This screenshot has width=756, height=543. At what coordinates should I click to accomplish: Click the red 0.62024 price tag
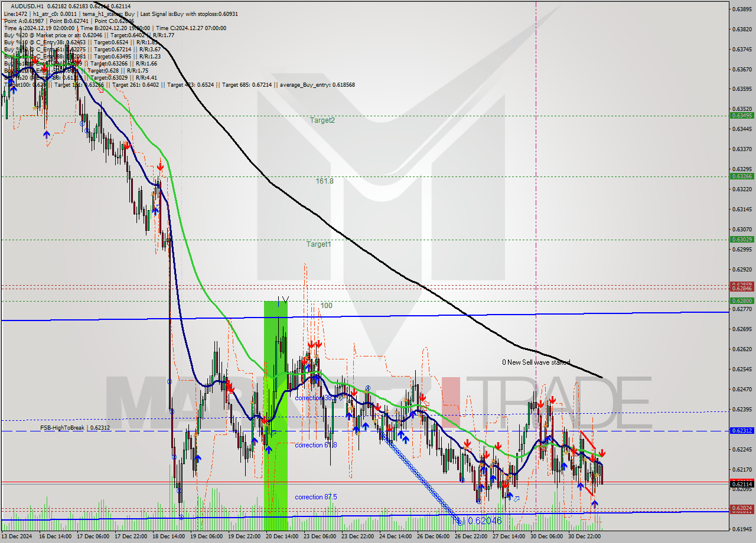click(742, 508)
